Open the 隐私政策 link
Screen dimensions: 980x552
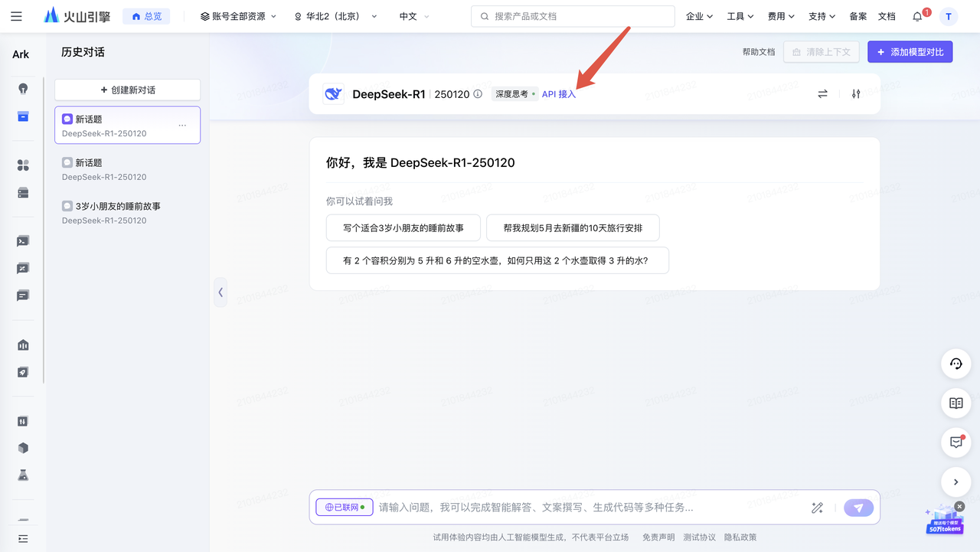coord(740,537)
